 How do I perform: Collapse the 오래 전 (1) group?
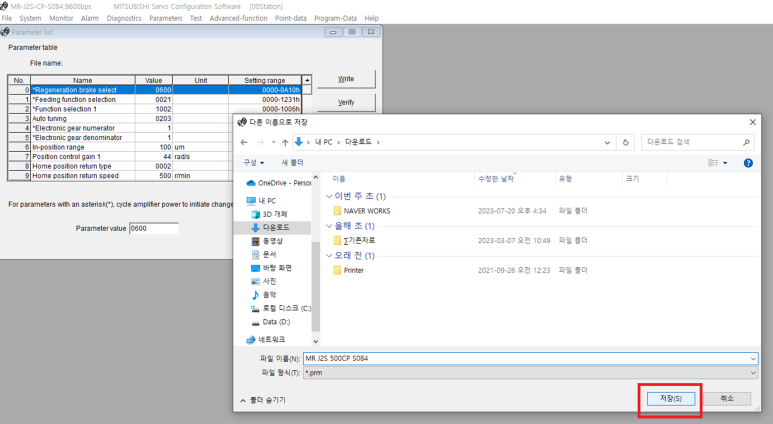329,255
